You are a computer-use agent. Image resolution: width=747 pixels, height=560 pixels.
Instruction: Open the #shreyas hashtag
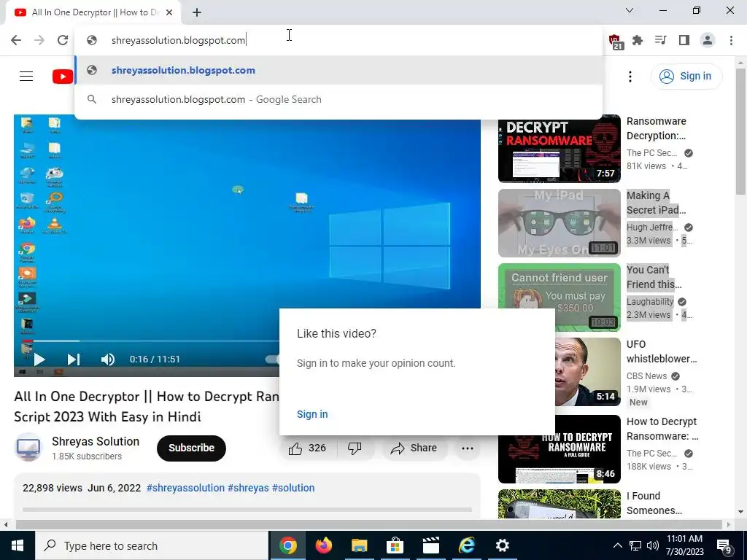[248, 488]
